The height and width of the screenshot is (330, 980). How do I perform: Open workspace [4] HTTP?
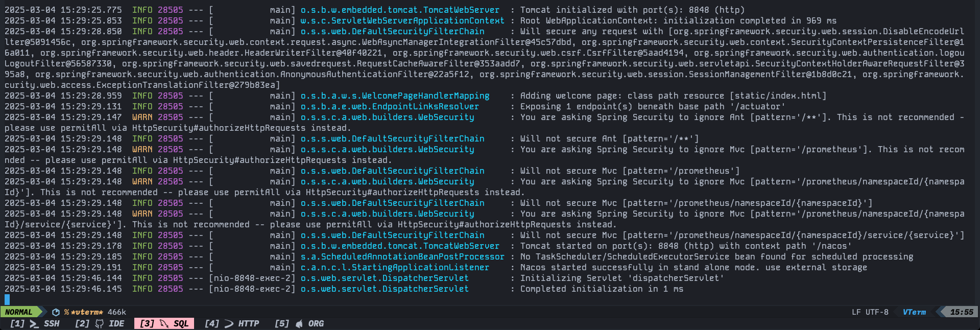232,324
